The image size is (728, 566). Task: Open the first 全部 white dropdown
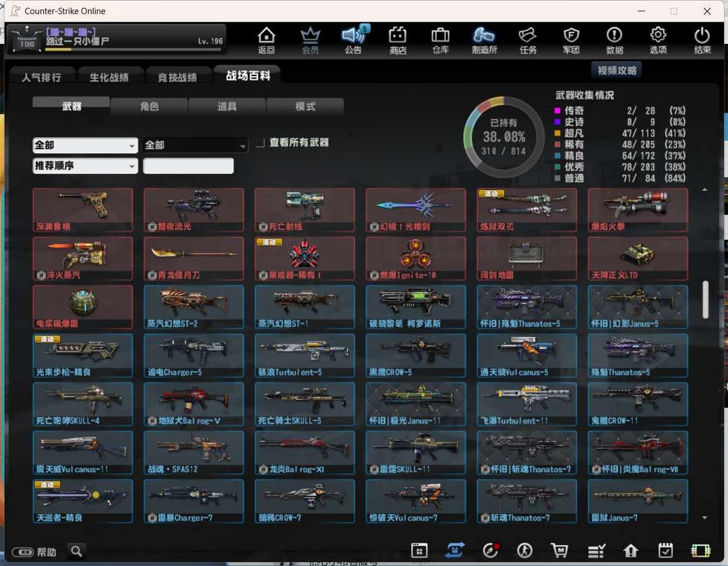point(85,146)
